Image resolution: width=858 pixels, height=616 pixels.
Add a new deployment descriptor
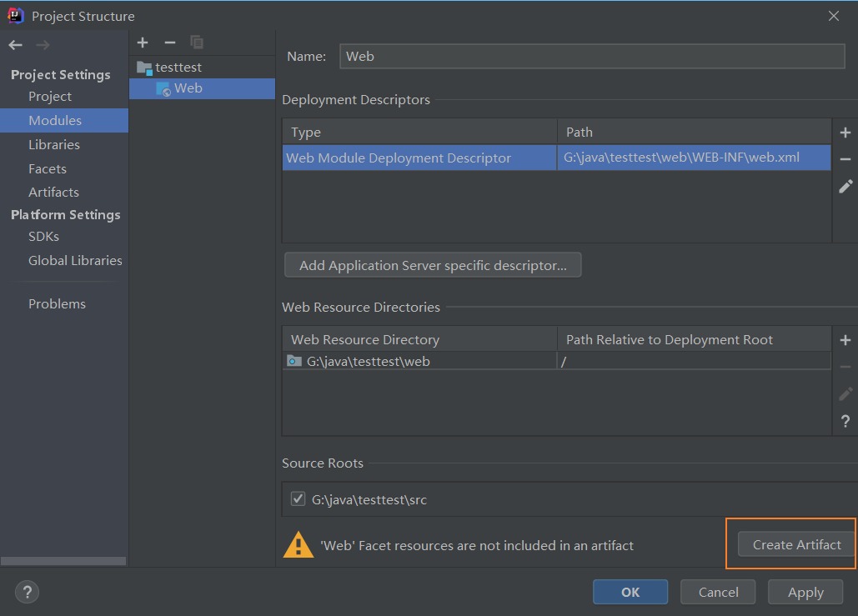tap(845, 133)
